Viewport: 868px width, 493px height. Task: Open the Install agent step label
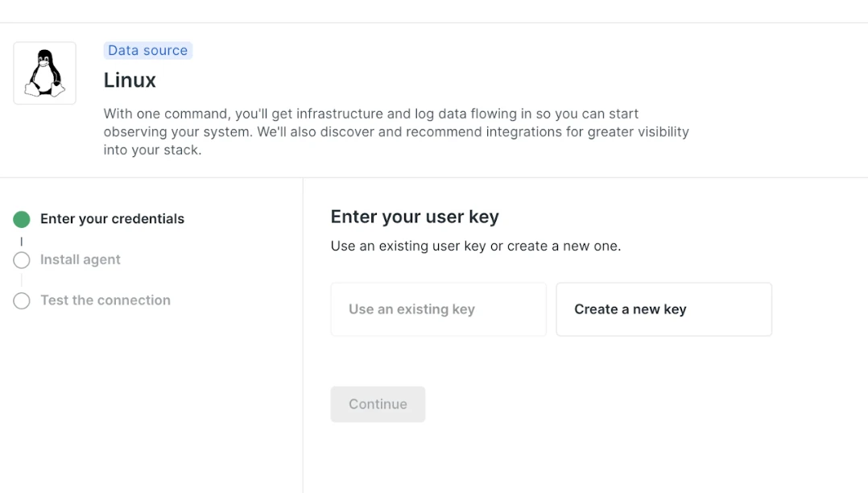pyautogui.click(x=81, y=259)
